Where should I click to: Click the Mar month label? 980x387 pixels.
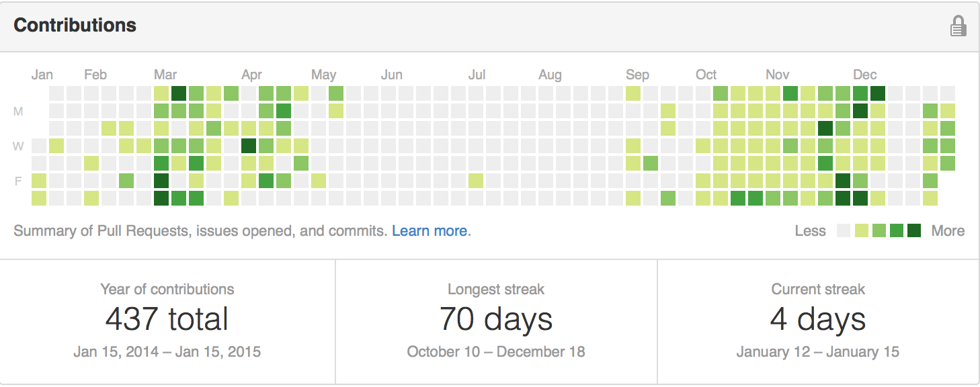coord(165,75)
